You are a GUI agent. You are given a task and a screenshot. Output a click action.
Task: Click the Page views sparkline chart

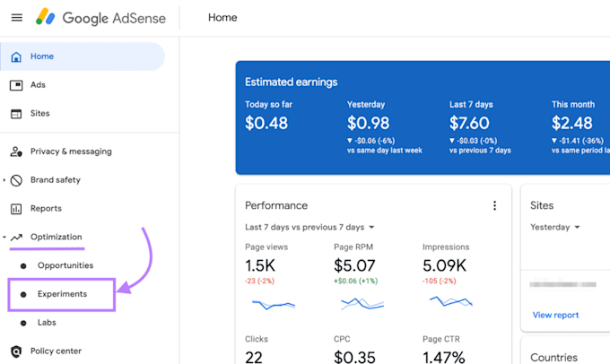pos(274,304)
